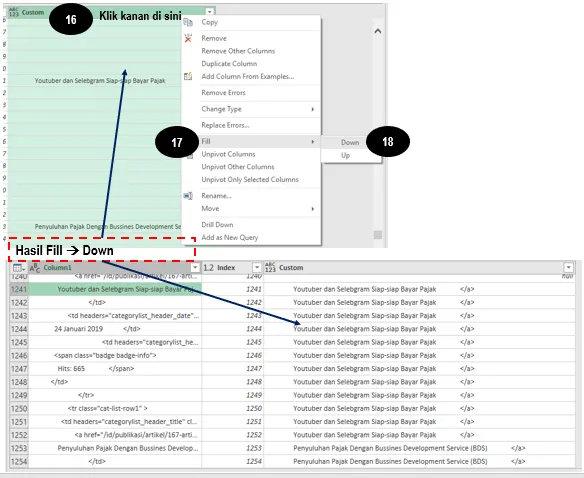Click the ABC123 icon on upper Custom header
The width and height of the screenshot is (584, 478).
[x=14, y=12]
